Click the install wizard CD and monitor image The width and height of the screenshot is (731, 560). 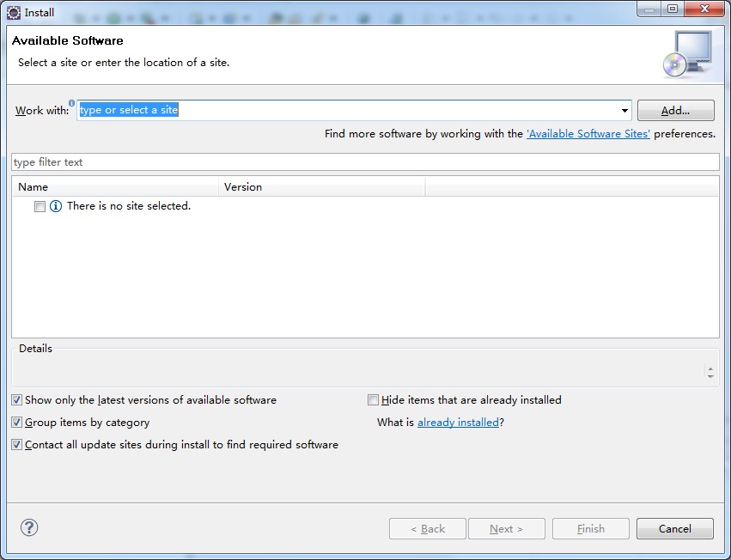coord(687,54)
